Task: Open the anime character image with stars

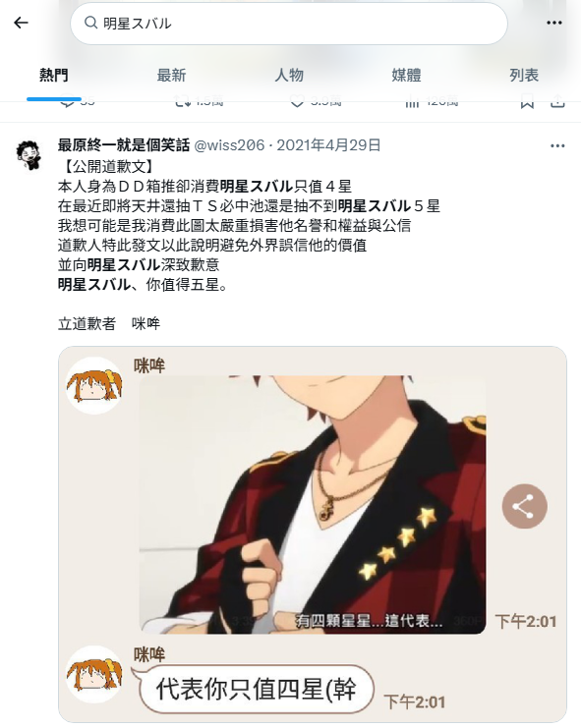Action: point(313,505)
